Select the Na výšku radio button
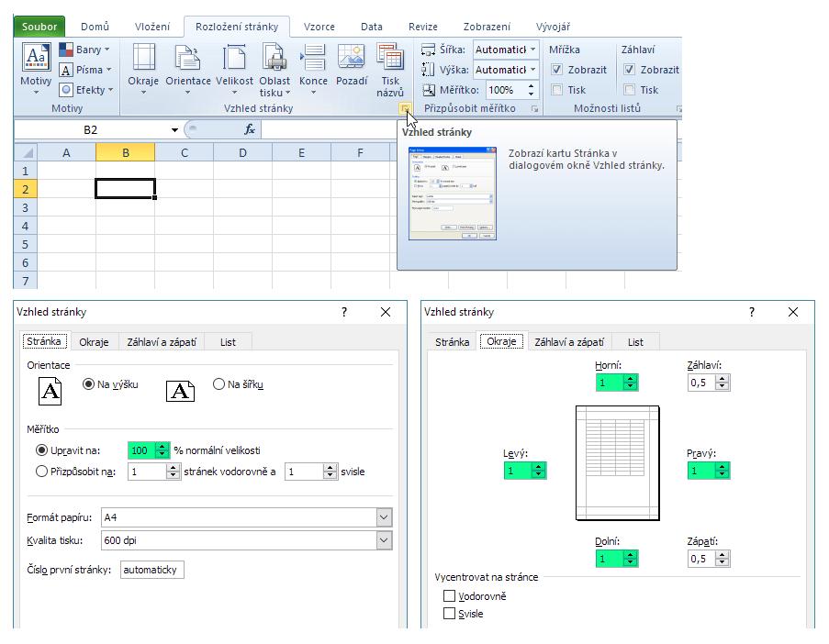Viewport: 829px width, 644px height. click(89, 384)
